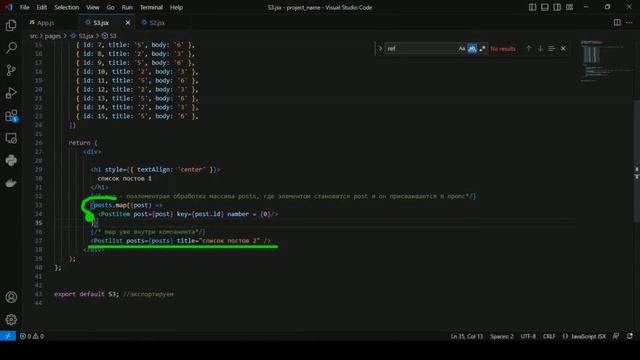Viewport: 640px width, 360px height.
Task: Click the remote window status bar icon
Action: pos(8,336)
